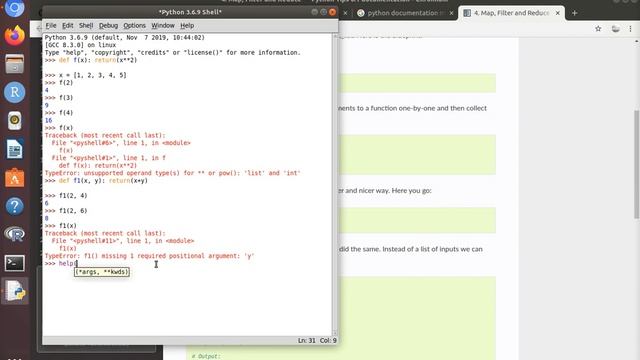This screenshot has height=360, width=640.
Task: Click the '[GCC 8.3.0] on linux' line
Action: pos(80,45)
